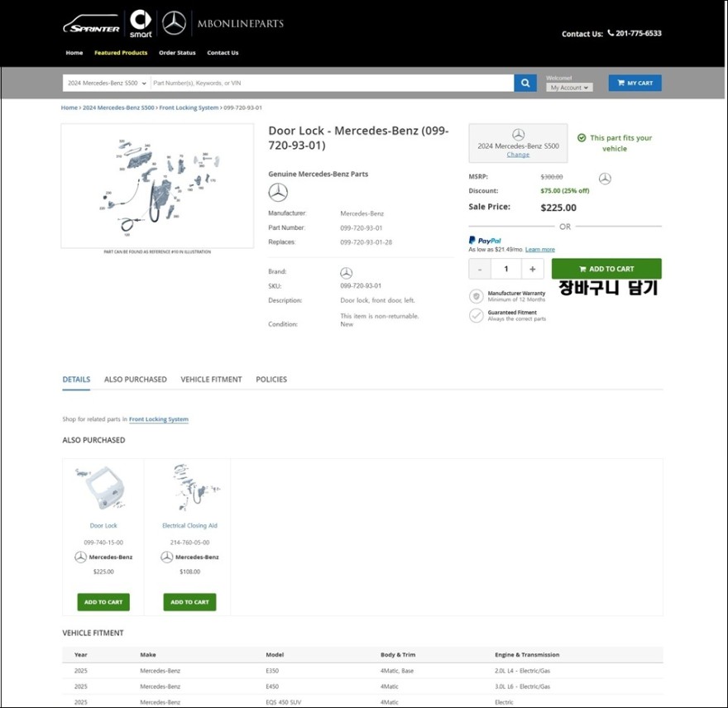
Task: Click the Mercedes logo in the Brand row
Action: (x=347, y=272)
